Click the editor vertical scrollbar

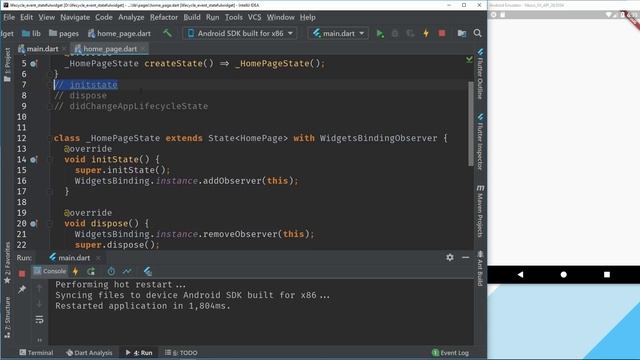click(471, 123)
